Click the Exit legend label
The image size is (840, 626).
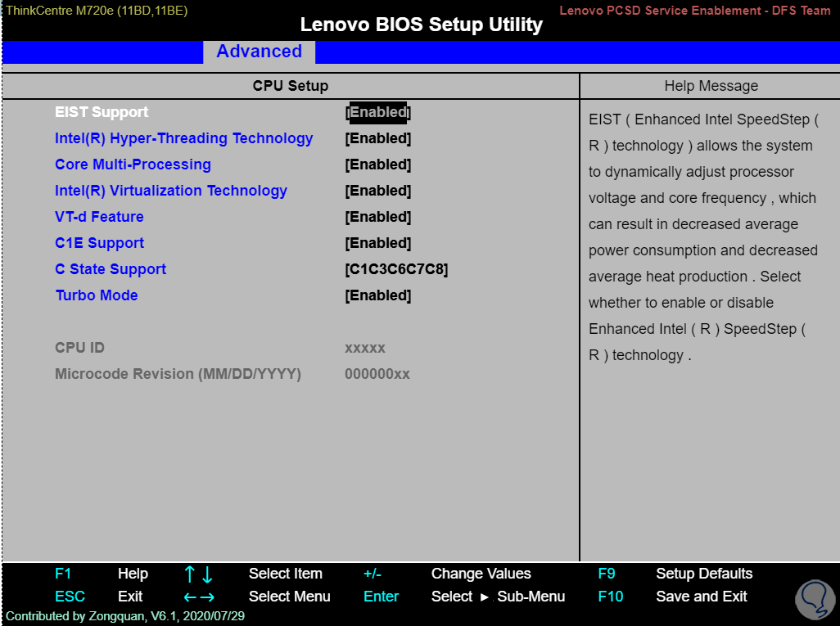coord(130,597)
